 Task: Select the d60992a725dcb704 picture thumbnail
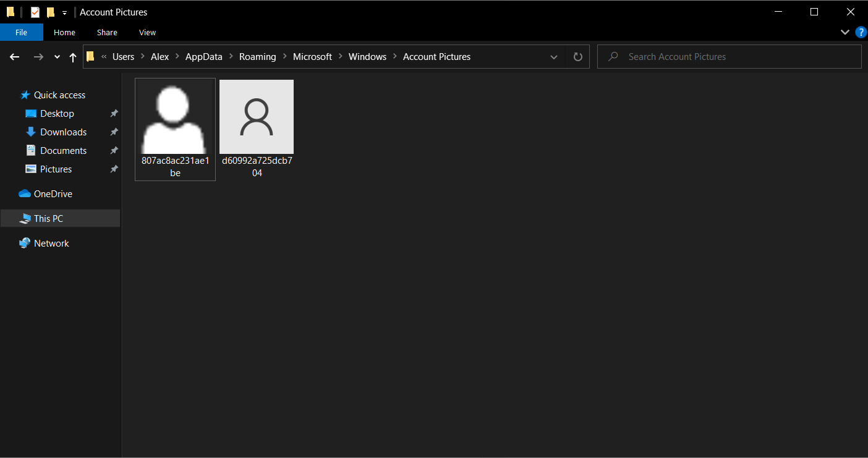[x=257, y=117]
